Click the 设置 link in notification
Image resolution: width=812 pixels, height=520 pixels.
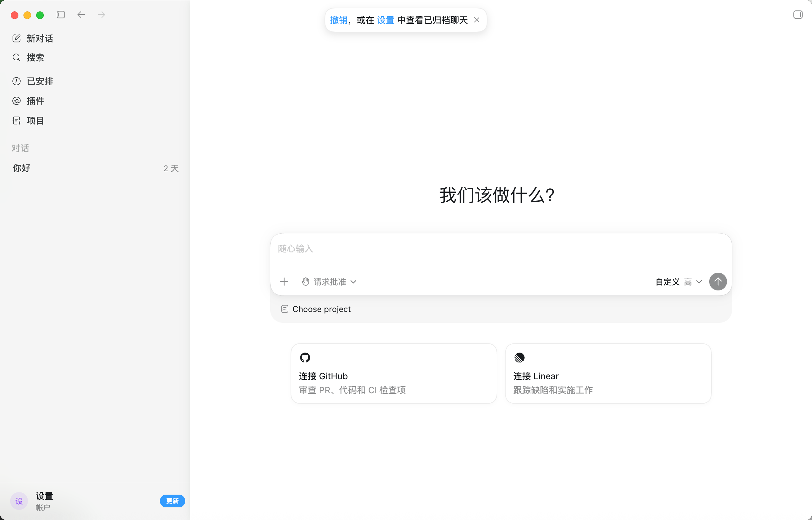[x=386, y=20]
